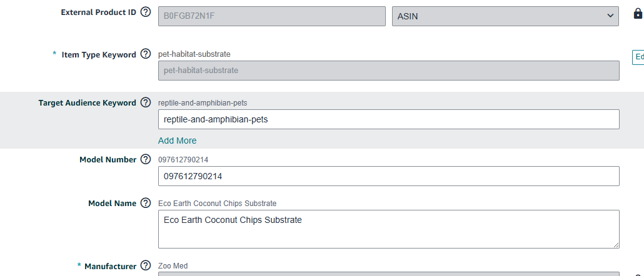Click the Add More link

(177, 140)
